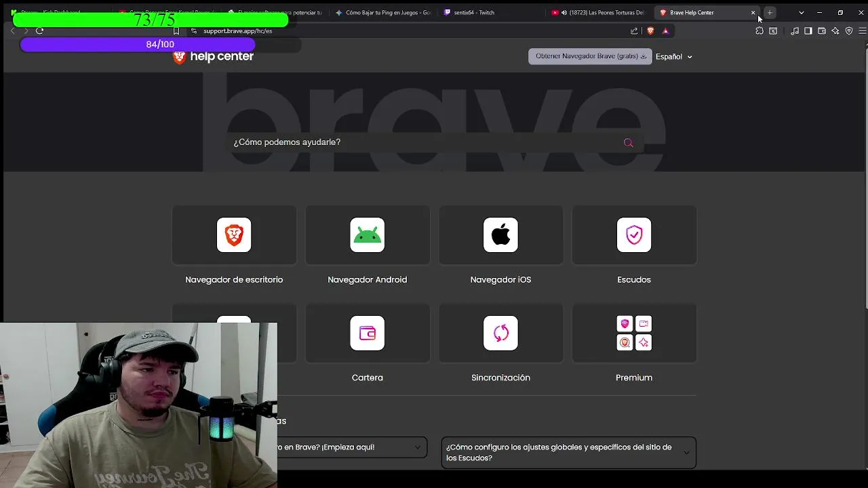The image size is (868, 488).
Task: Reload the page with the refresh icon
Action: click(x=39, y=30)
